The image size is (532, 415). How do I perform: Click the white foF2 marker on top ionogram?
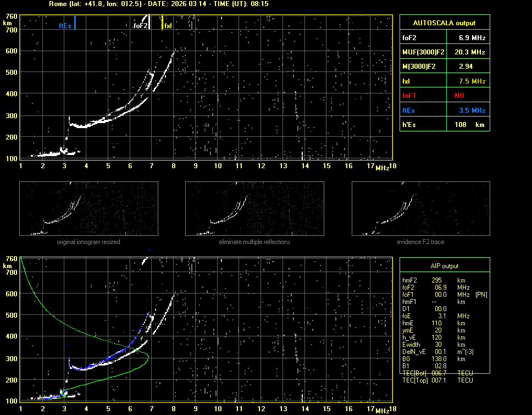tap(149, 22)
